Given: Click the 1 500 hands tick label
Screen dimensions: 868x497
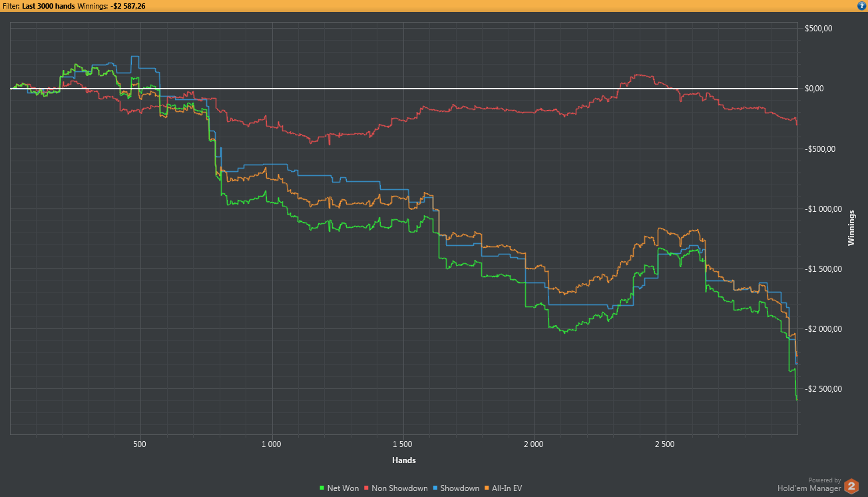Looking at the screenshot, I should [402, 444].
